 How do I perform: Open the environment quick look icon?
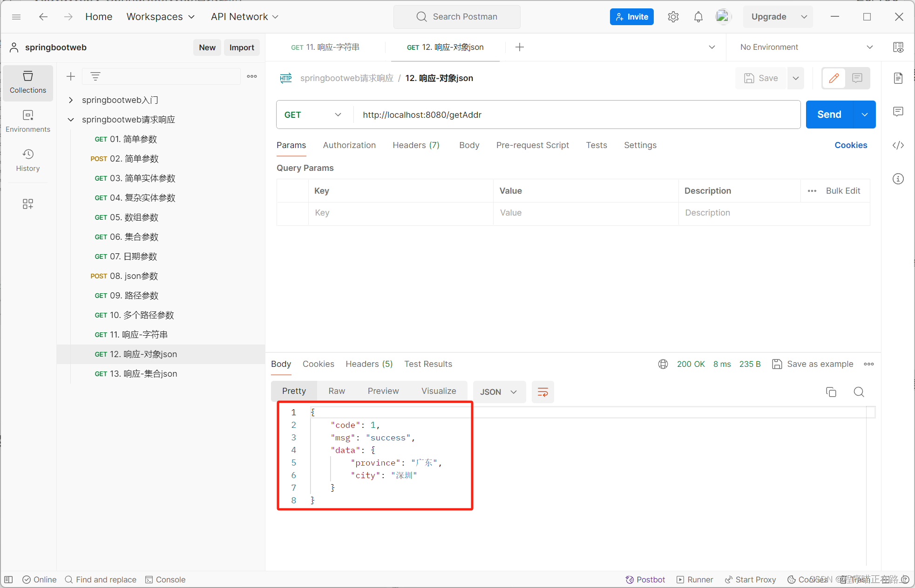pos(898,47)
